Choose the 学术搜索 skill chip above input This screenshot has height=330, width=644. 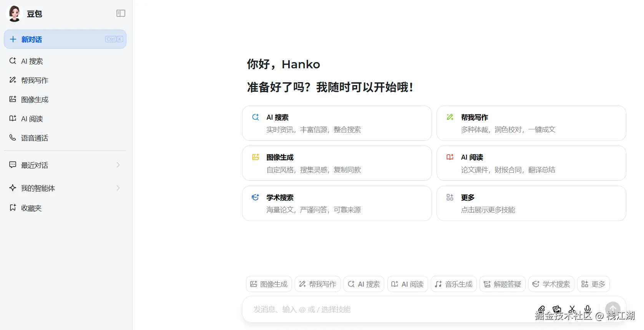[x=551, y=284]
